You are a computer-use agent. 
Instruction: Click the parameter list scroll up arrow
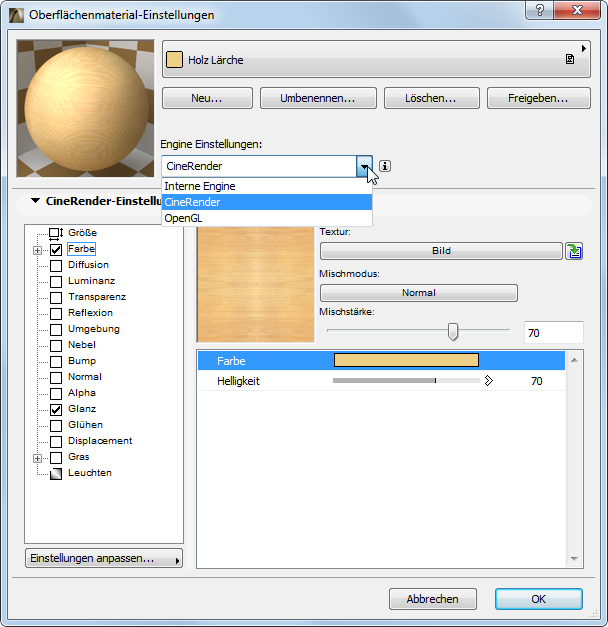(574, 360)
